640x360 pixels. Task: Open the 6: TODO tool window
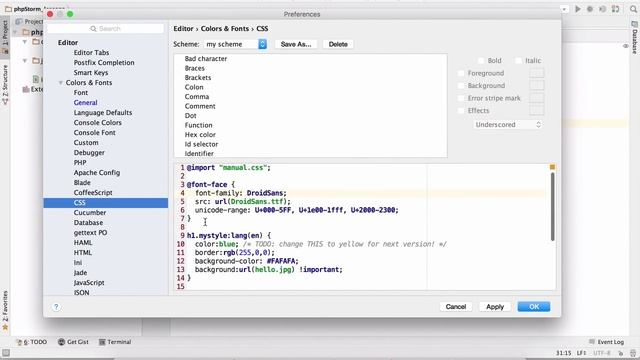(x=32, y=342)
